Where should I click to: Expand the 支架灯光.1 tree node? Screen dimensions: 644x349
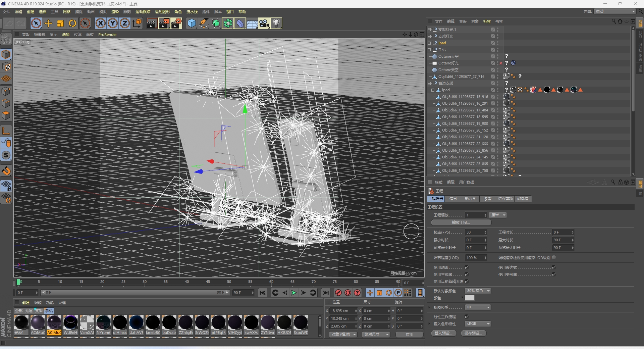(x=429, y=30)
